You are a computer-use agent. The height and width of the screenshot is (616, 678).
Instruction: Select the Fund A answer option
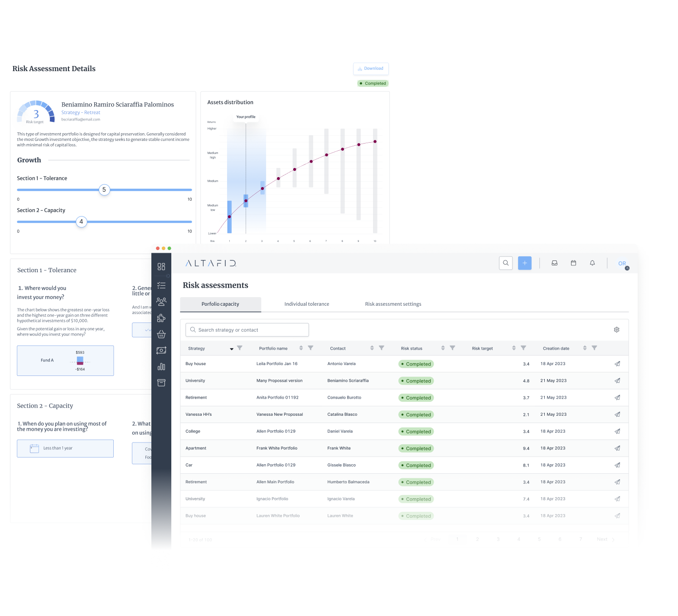coord(65,361)
